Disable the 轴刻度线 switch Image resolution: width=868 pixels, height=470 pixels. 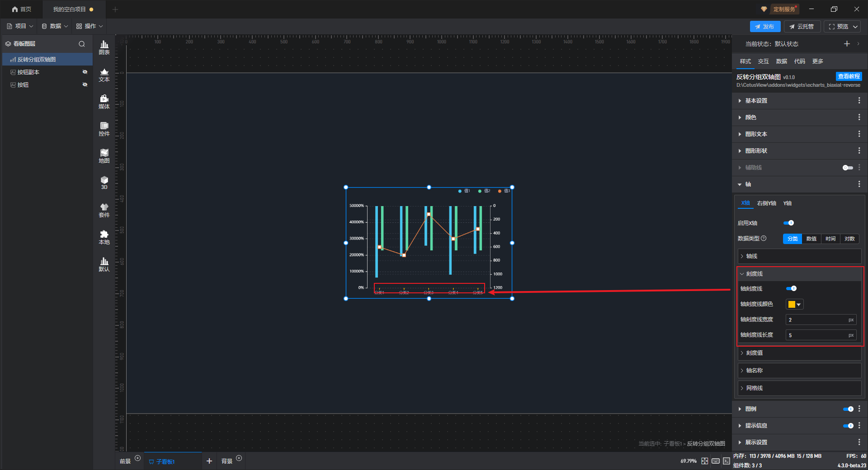(792, 288)
